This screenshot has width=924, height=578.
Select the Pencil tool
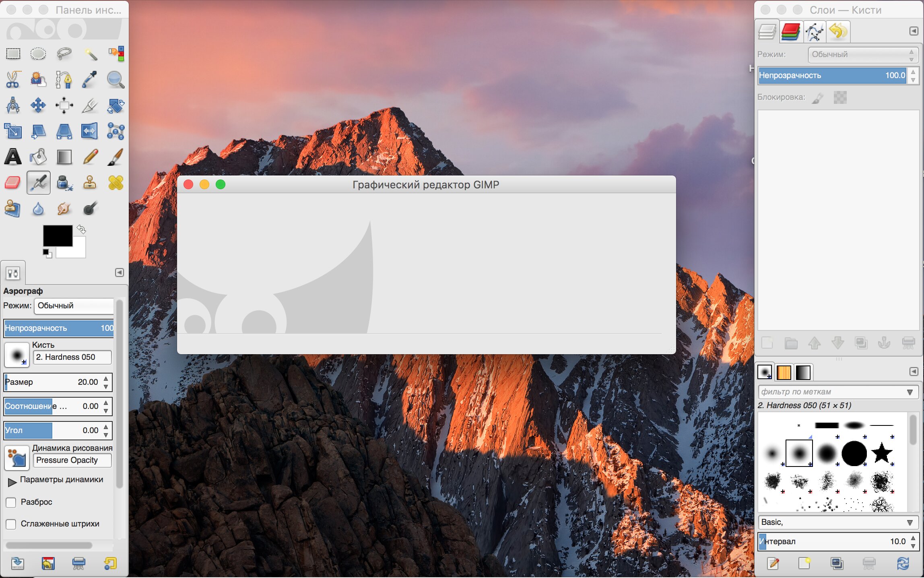click(x=90, y=157)
